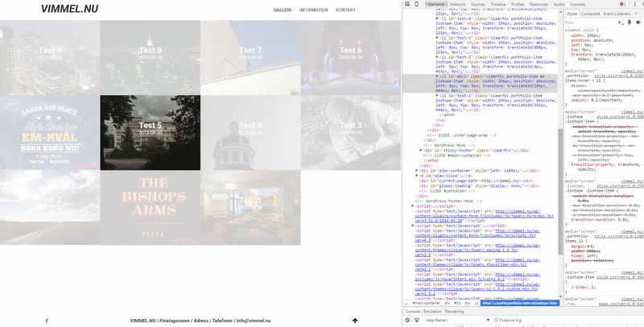
Task: Select the Rendering drawer tab
Action: [x=454, y=312]
